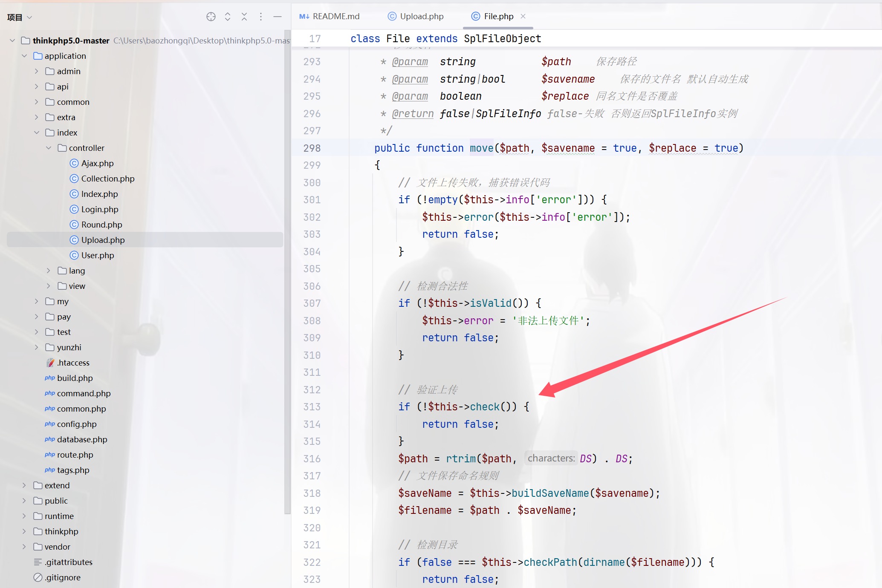This screenshot has width=882, height=588.
Task: Select config.php in the project tree
Action: coord(77,424)
